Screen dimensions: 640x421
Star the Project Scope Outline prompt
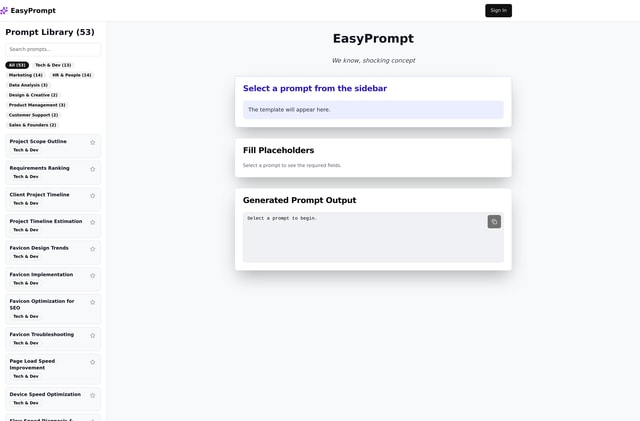[93, 142]
